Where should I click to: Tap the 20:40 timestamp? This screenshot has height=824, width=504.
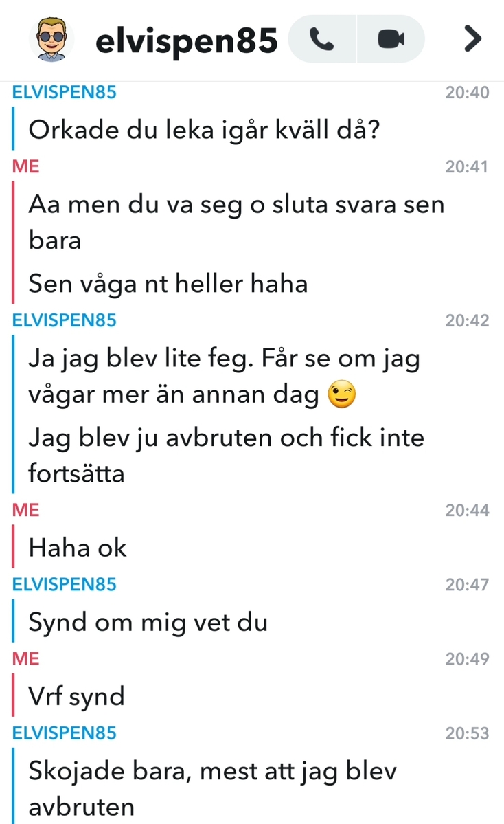point(467,93)
